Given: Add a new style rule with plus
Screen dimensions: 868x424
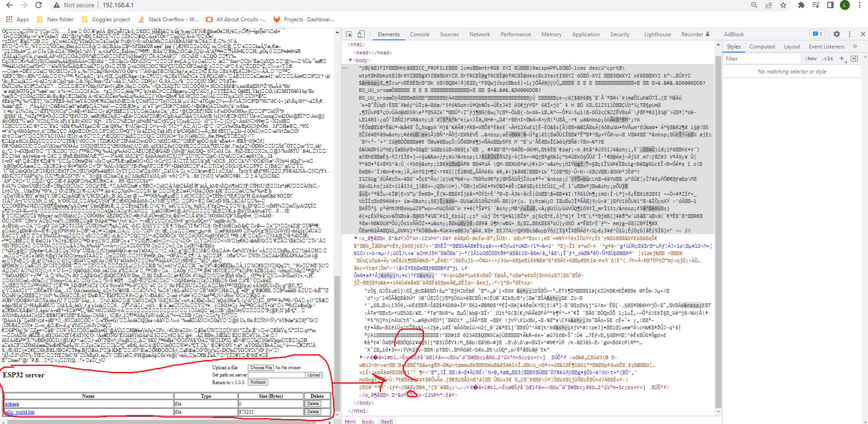Looking at the screenshot, I should [x=842, y=58].
